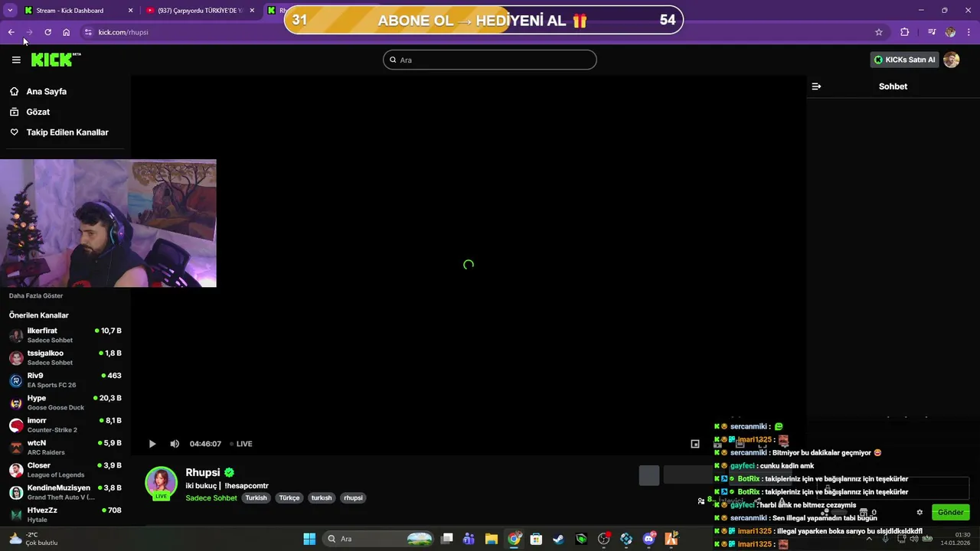Bookmark this page with star icon

(x=879, y=32)
